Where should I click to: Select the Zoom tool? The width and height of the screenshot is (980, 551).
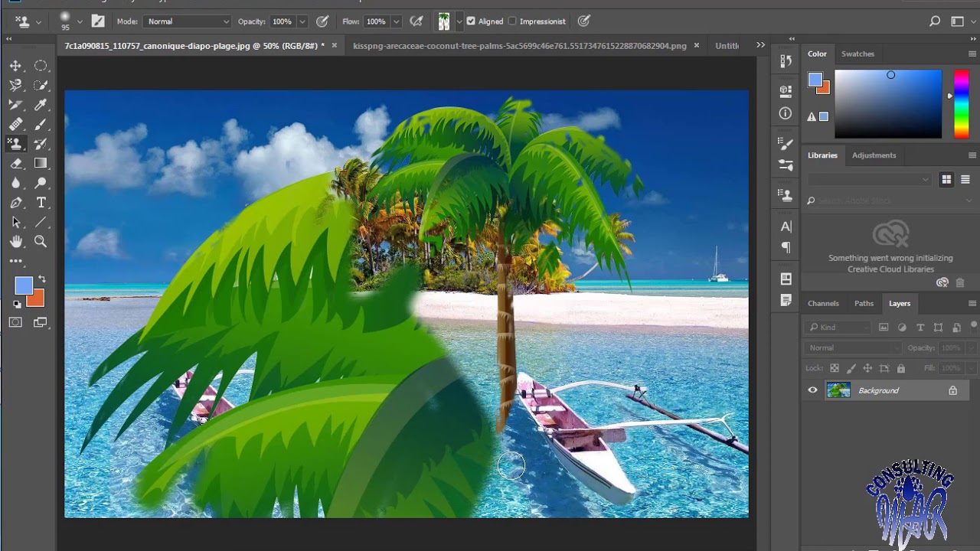[x=41, y=242]
